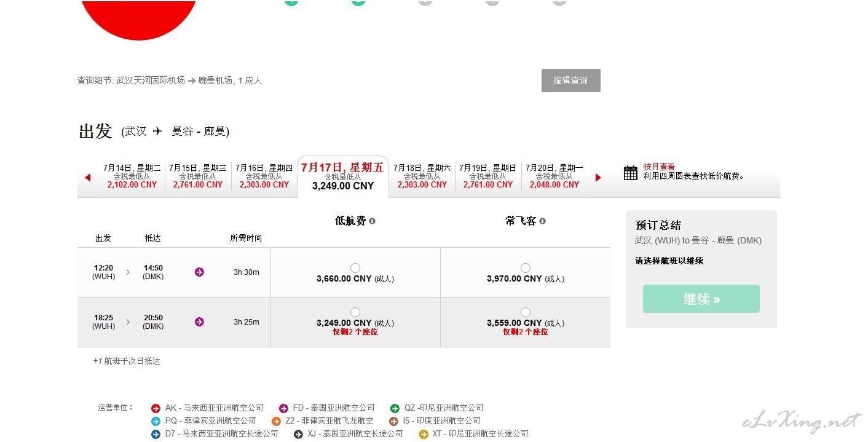The image size is (868, 442).
Task: Click the FD carrier icon on 18:25 flight
Action: [199, 322]
